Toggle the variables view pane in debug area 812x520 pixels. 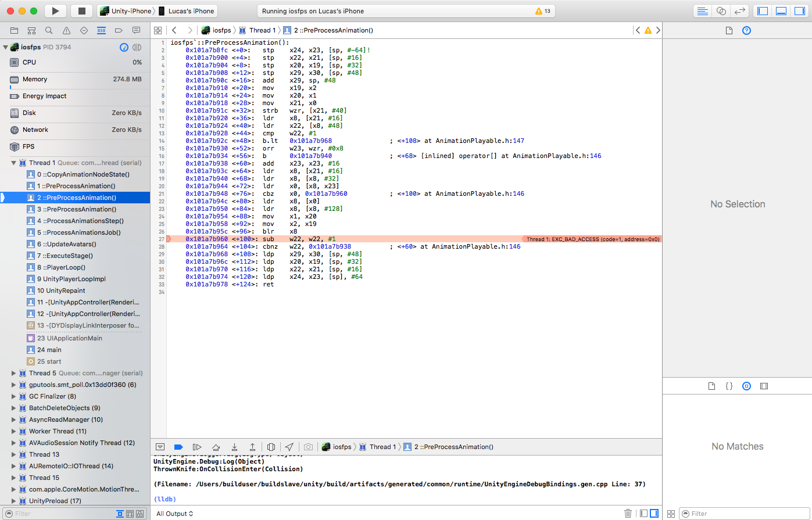[x=643, y=514]
